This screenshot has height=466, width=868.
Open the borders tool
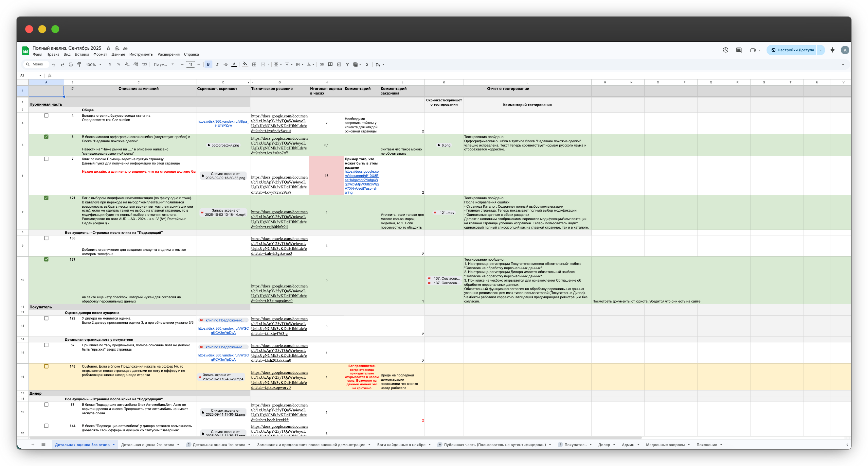tap(254, 65)
